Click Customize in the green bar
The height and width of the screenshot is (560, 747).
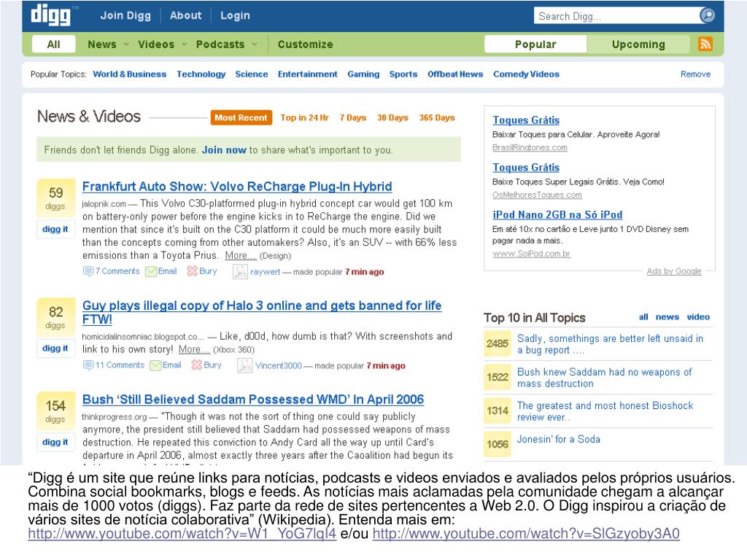click(306, 44)
